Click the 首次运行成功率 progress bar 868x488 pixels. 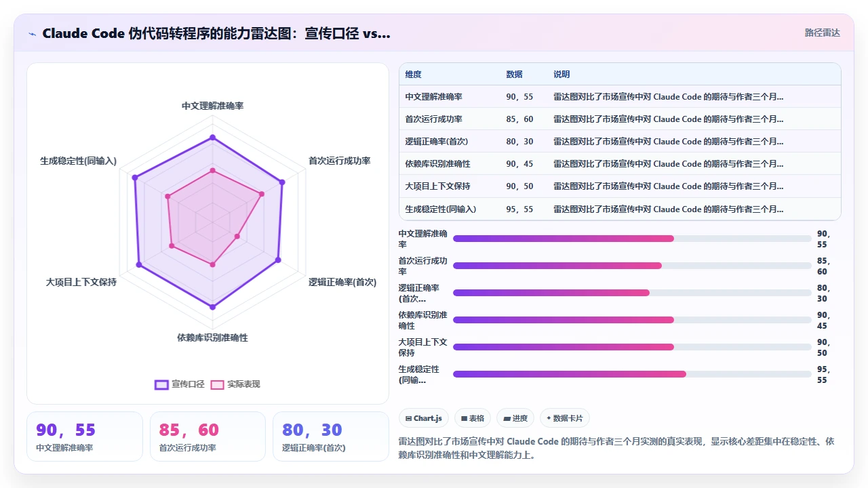point(632,266)
